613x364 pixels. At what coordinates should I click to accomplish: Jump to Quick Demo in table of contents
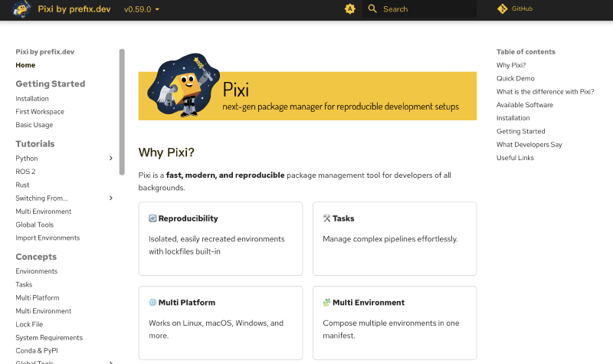(x=515, y=78)
